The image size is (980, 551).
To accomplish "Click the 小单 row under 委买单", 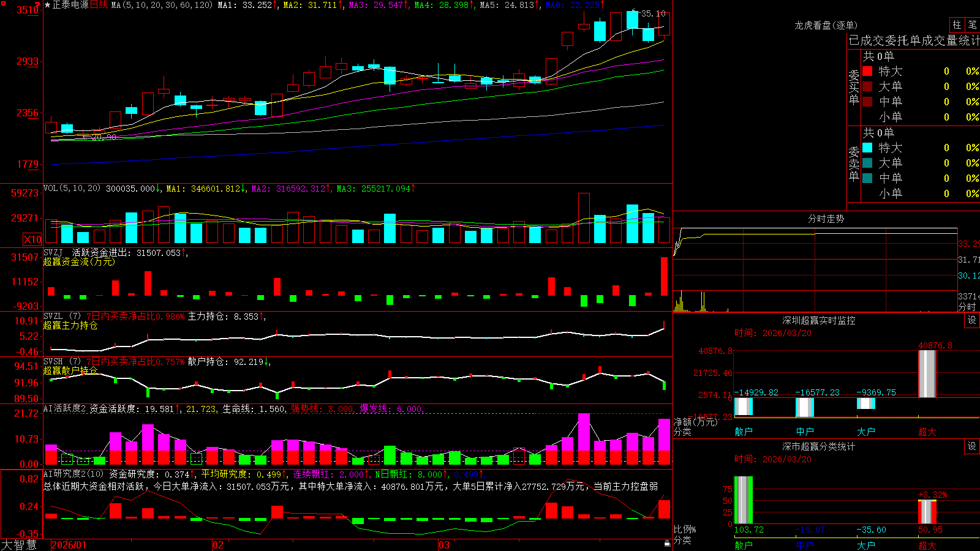I will click(921, 117).
